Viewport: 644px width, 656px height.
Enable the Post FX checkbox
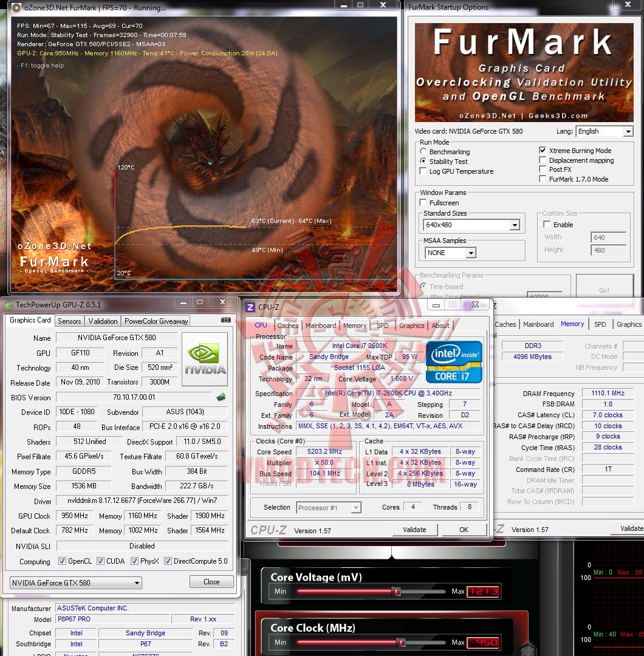[543, 169]
